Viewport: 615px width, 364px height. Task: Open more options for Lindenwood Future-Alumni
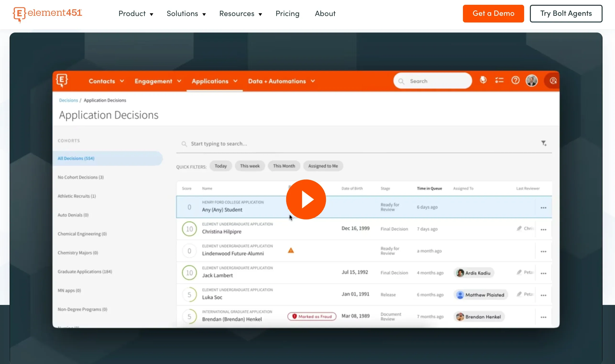tap(544, 252)
